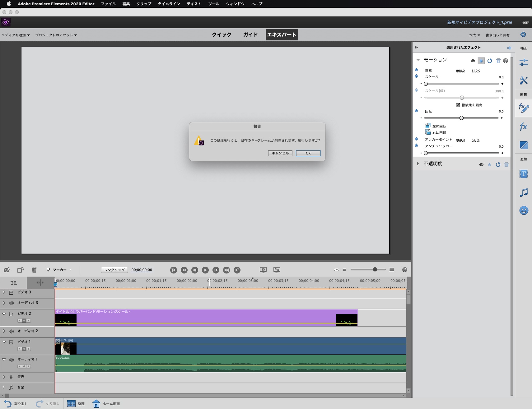Open the transitions panel icon
The image size is (532, 409).
[524, 145]
